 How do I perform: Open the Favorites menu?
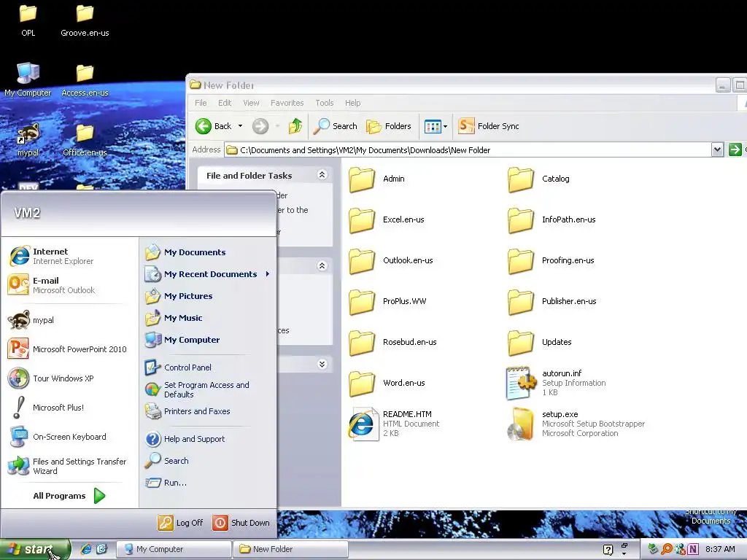coord(287,103)
